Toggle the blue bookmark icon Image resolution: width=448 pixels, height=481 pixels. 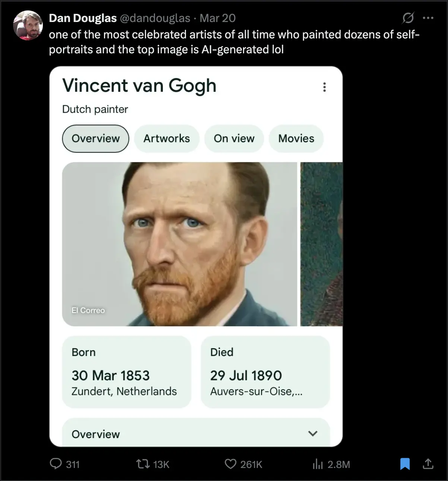(x=405, y=464)
